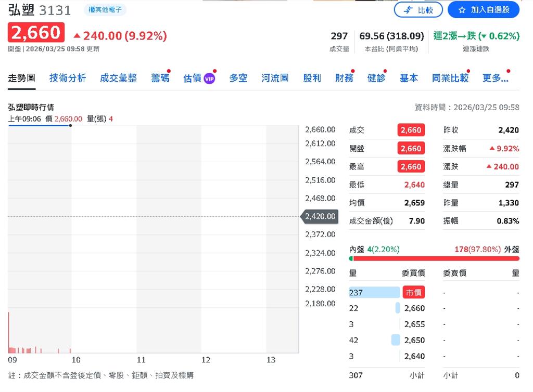
Task: Switch to the 技術分析 tab
Action: click(x=67, y=77)
